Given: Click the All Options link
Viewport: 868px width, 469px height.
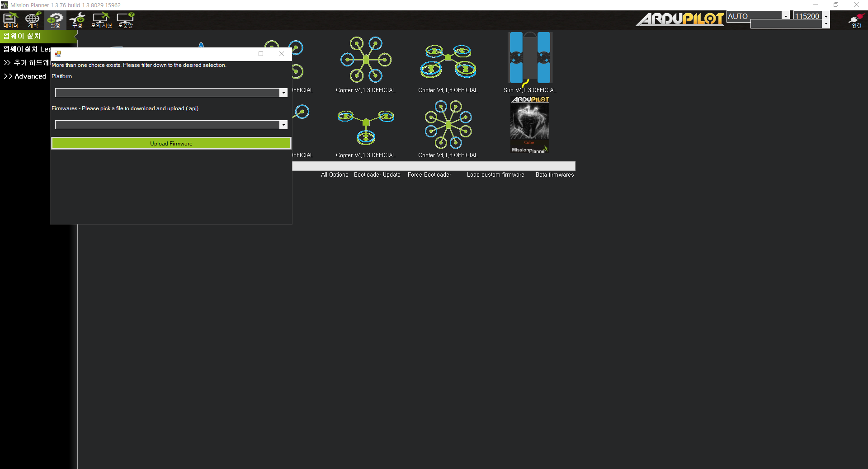Looking at the screenshot, I should click(x=335, y=175).
